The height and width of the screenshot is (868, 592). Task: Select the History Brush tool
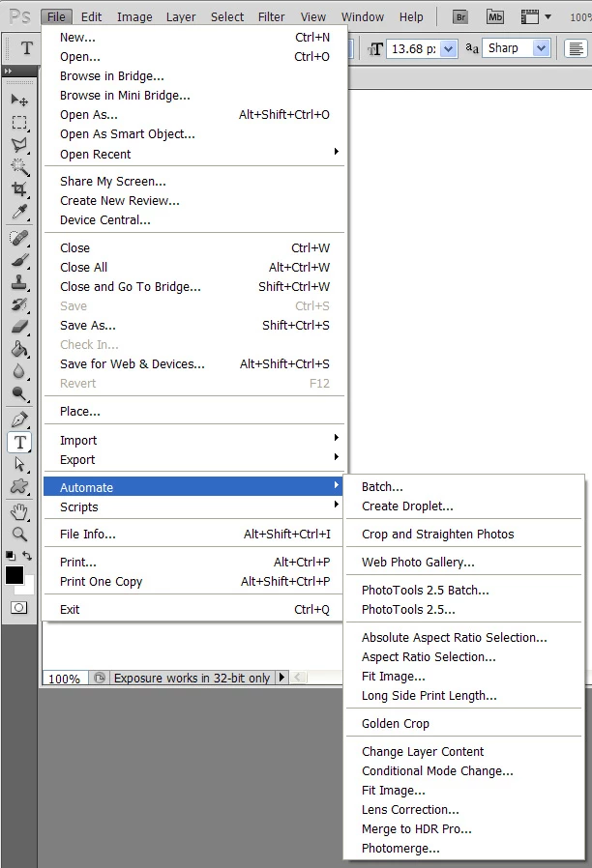19,304
